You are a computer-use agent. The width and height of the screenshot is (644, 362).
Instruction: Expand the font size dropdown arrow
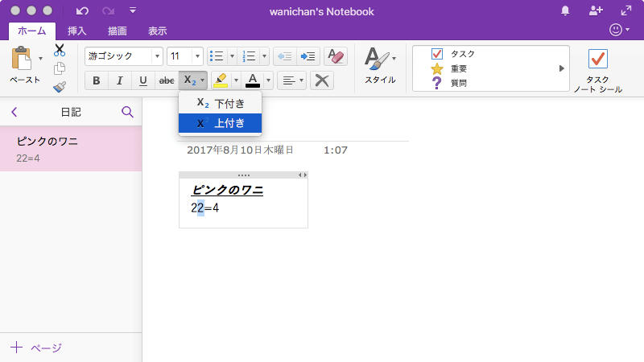click(x=197, y=56)
